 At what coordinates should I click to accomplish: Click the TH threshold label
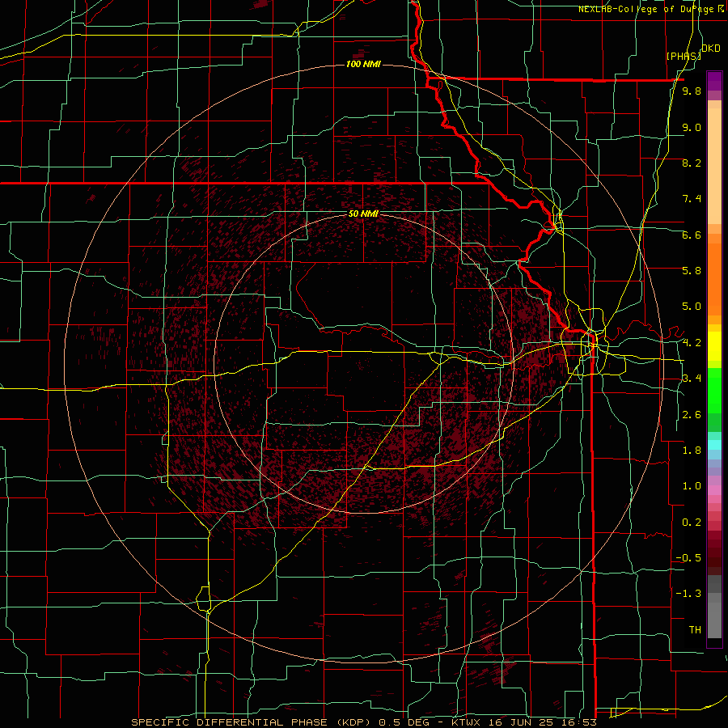point(695,630)
